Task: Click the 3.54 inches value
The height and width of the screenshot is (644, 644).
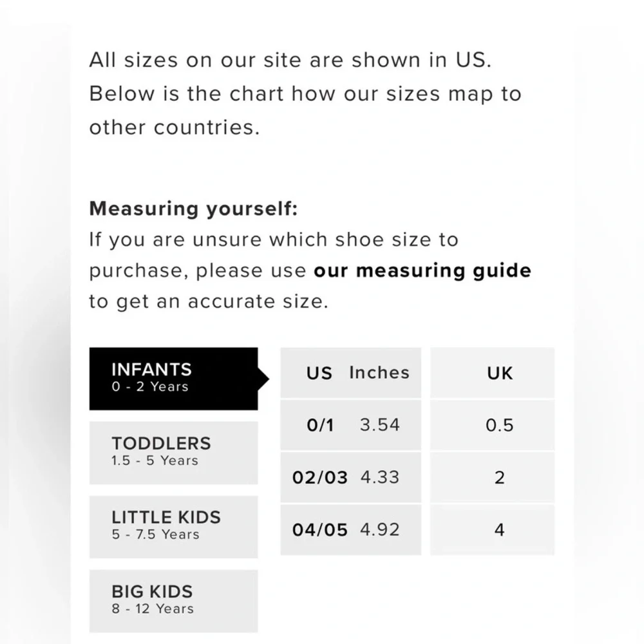Action: pos(379,425)
